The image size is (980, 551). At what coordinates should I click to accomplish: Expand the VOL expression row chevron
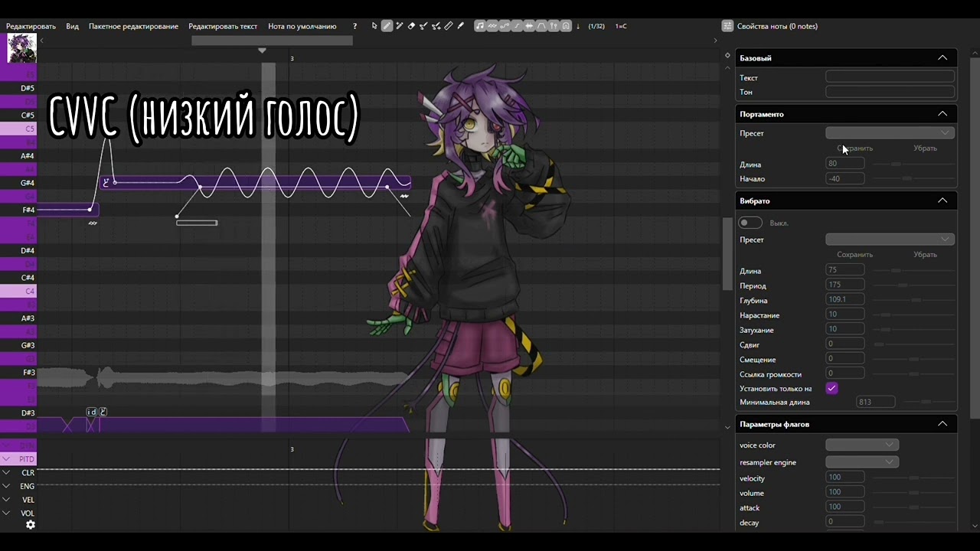[6, 514]
